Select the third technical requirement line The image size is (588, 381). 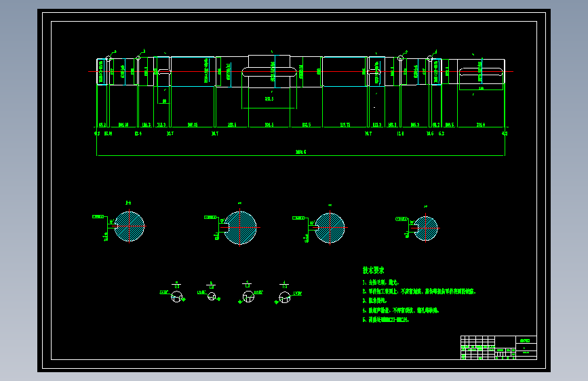click(374, 301)
